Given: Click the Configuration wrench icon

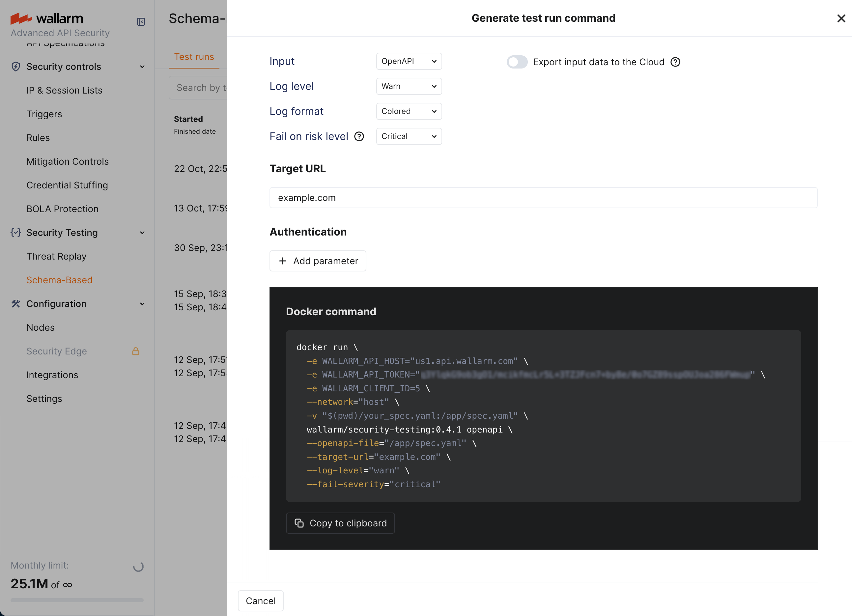Looking at the screenshot, I should 15,303.
